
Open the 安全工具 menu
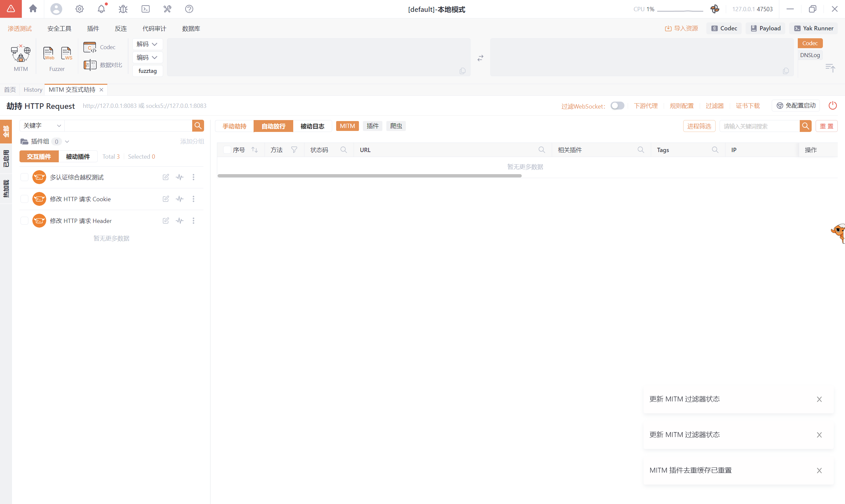59,28
